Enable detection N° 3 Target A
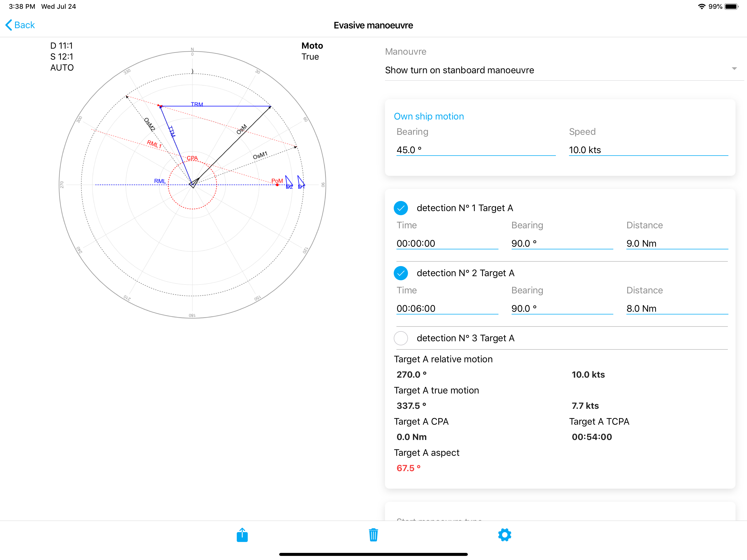The width and height of the screenshot is (747, 560). 401,338
